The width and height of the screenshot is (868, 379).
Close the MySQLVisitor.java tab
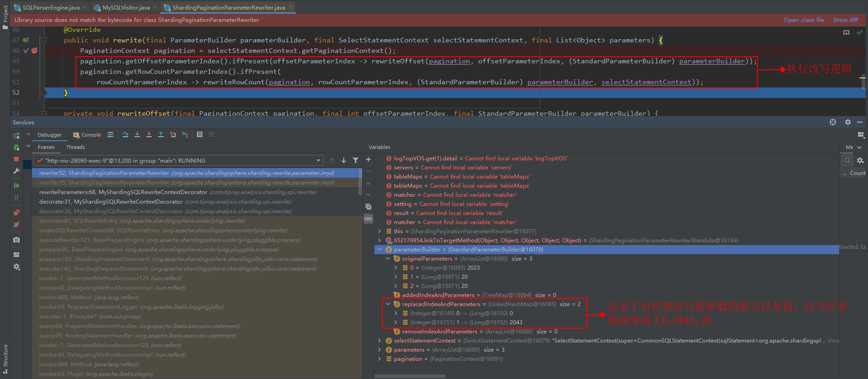coord(155,7)
